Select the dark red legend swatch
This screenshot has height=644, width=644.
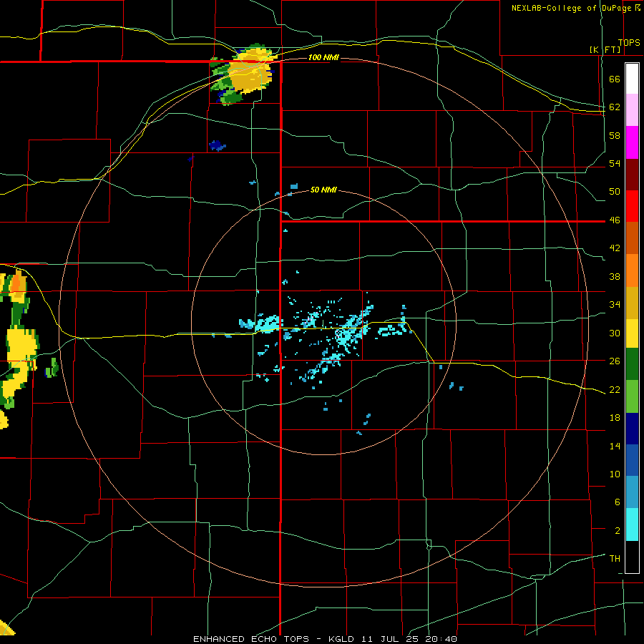coord(632,175)
